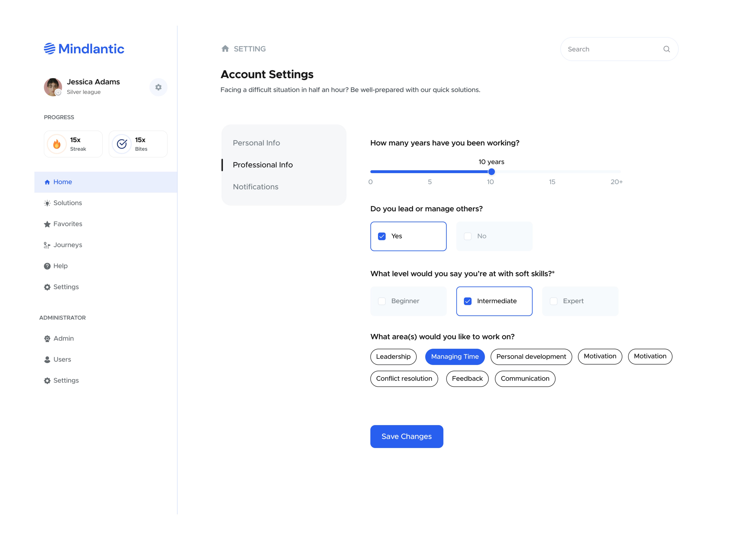The width and height of the screenshot is (756, 540).
Task: Open Help via question mark icon
Action: pos(47,266)
